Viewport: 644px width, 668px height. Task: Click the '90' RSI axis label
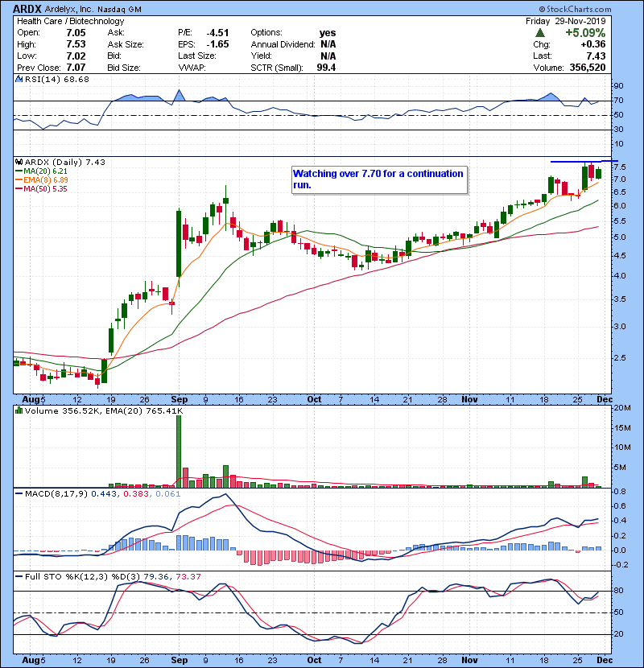(x=618, y=86)
